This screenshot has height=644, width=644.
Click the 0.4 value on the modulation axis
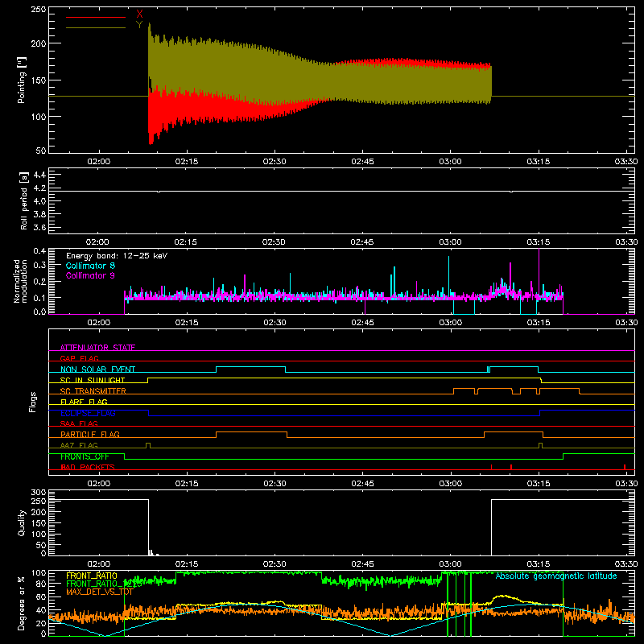[x=39, y=251]
